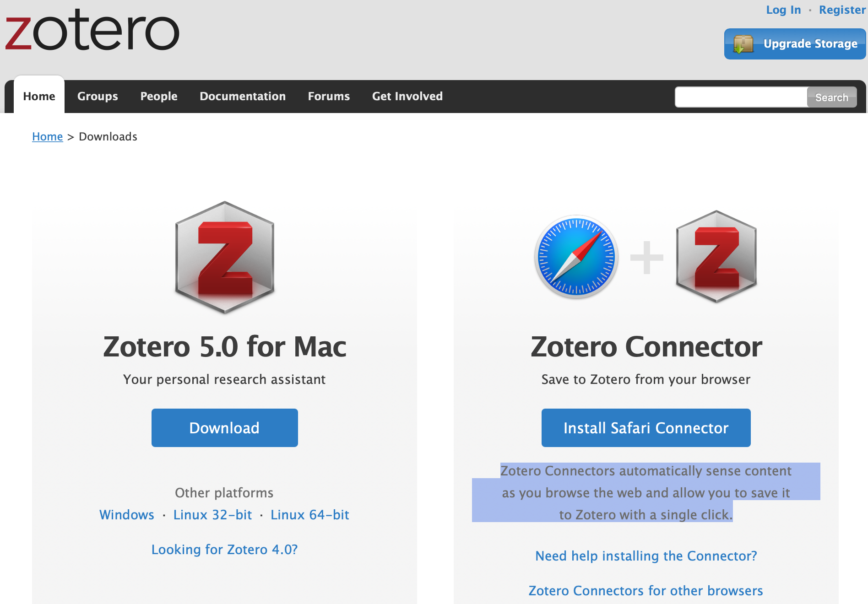Choose the Windows platform link
Screen dimensions: 868x604
coord(127,515)
